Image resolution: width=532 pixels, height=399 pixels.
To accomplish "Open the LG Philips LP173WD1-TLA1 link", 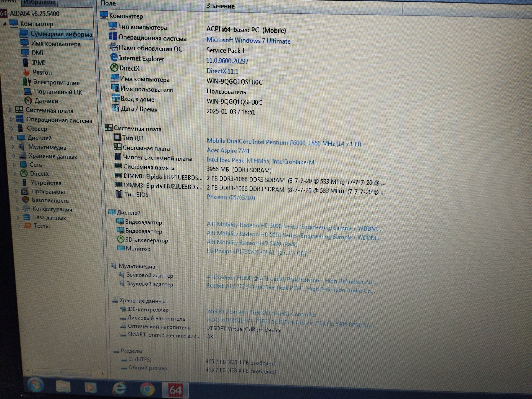I will tap(256, 252).
